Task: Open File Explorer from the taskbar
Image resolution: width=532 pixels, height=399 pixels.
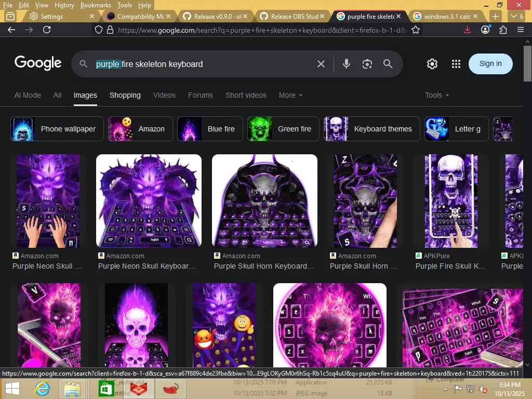Action: (x=73, y=389)
